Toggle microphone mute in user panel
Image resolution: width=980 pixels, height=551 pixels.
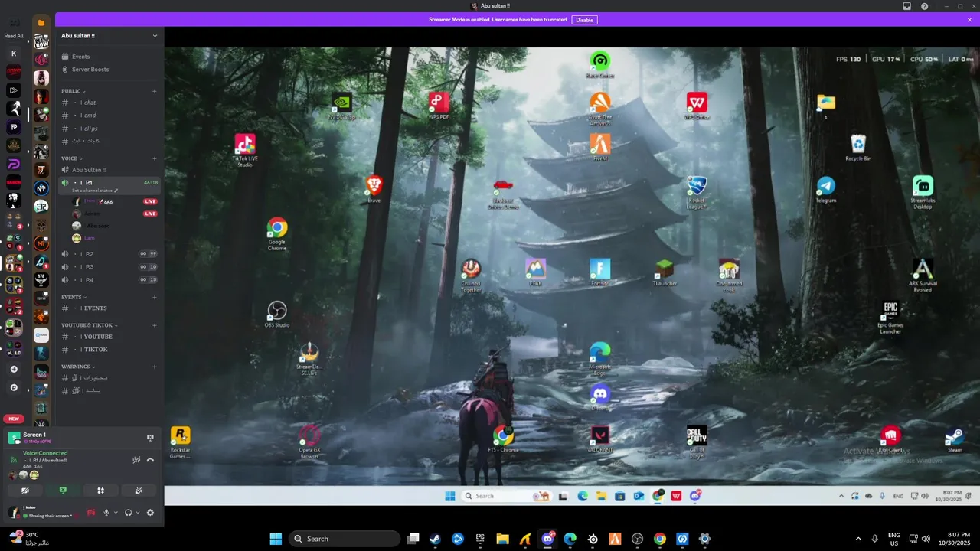(106, 513)
